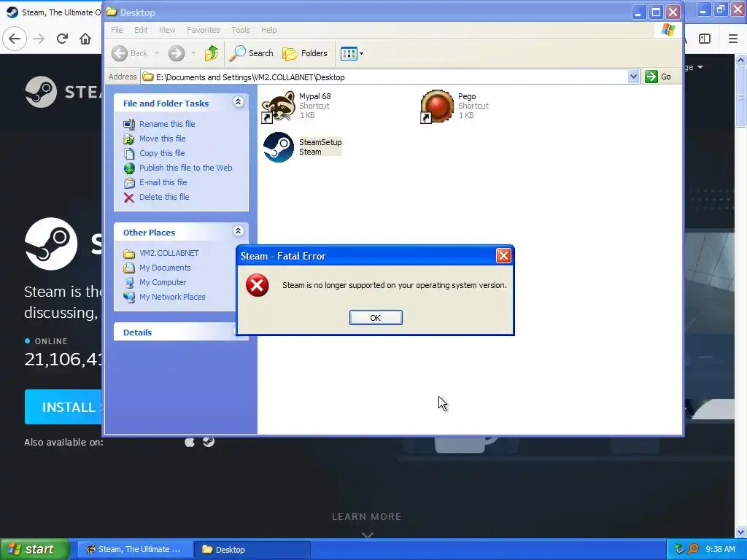Open My Network Places link
This screenshot has width=747, height=560.
(x=172, y=297)
